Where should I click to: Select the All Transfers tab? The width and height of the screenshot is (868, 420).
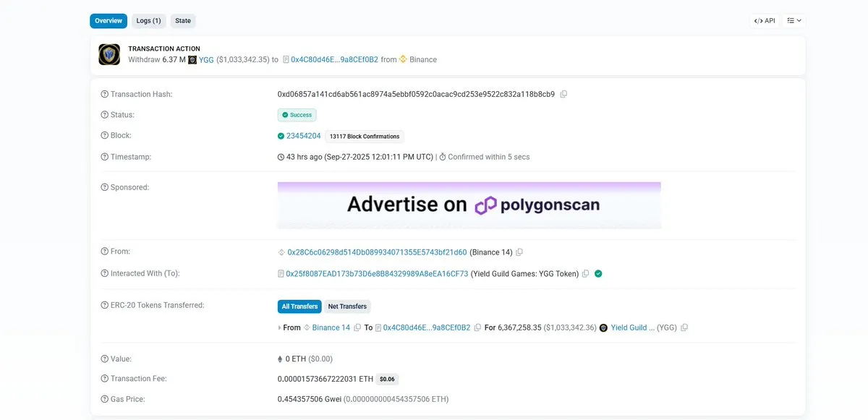click(299, 307)
